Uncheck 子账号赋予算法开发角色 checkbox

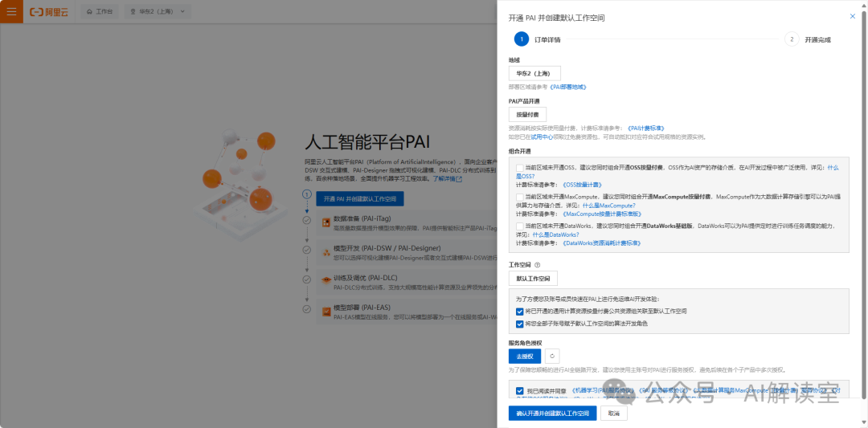pyautogui.click(x=519, y=324)
